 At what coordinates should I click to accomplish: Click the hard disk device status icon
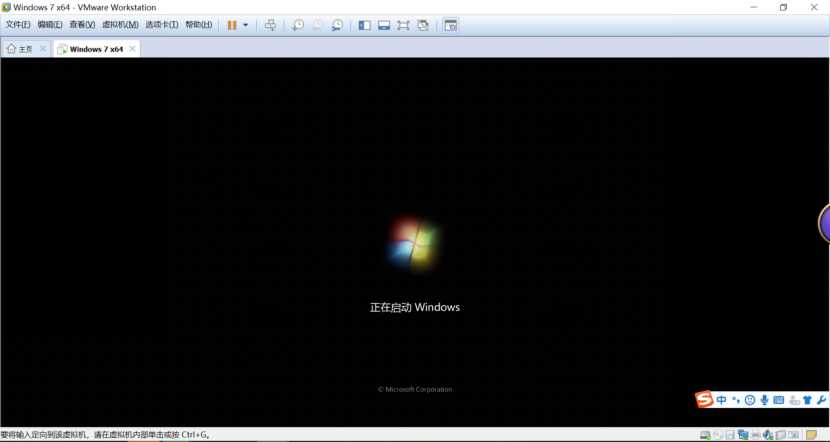[705, 435]
